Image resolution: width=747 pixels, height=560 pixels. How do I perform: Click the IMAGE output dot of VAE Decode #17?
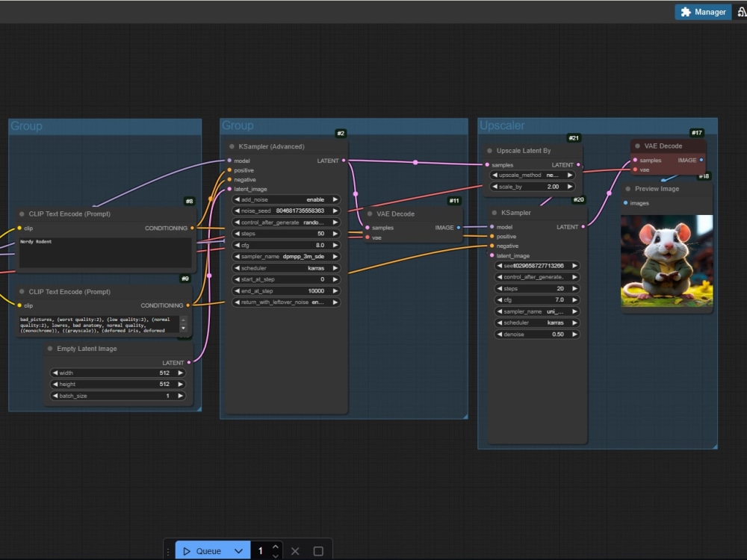701,160
